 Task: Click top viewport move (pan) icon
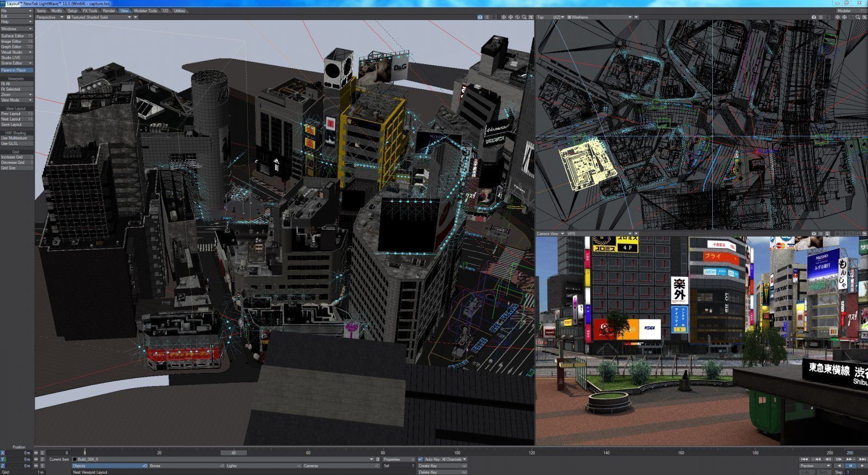844,17
